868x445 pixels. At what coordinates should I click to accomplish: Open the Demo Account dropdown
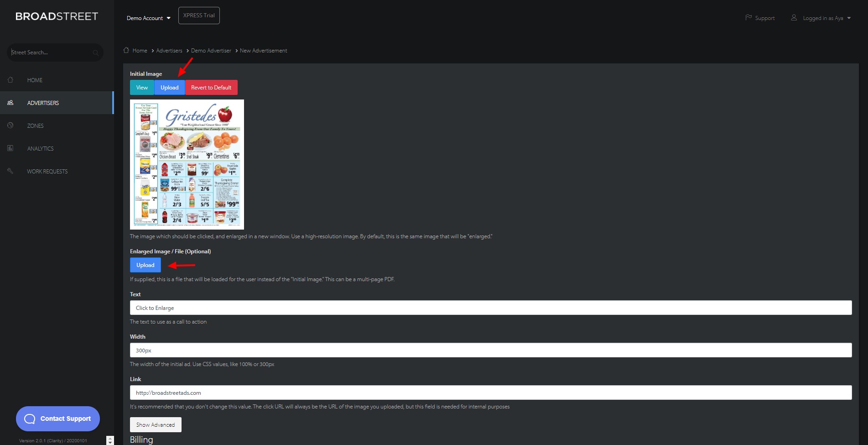tap(148, 18)
